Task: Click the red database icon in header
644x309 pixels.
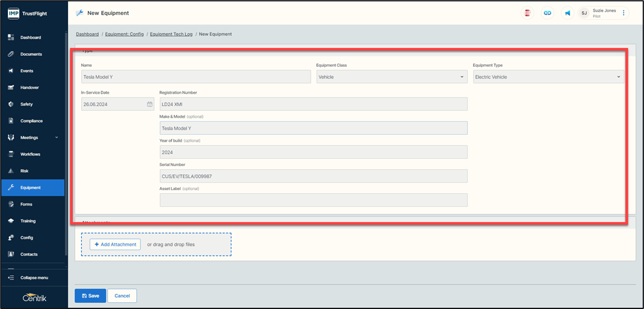Action: point(527,13)
